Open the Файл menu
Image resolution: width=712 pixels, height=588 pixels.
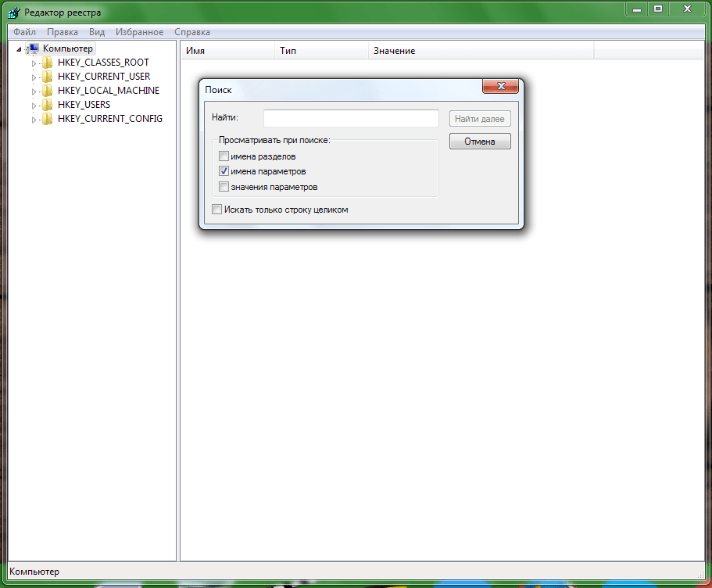(24, 32)
